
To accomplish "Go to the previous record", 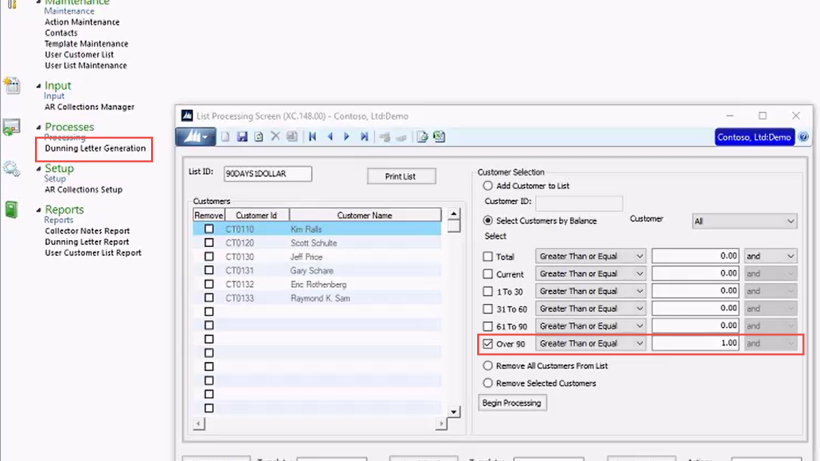I will 330,137.
